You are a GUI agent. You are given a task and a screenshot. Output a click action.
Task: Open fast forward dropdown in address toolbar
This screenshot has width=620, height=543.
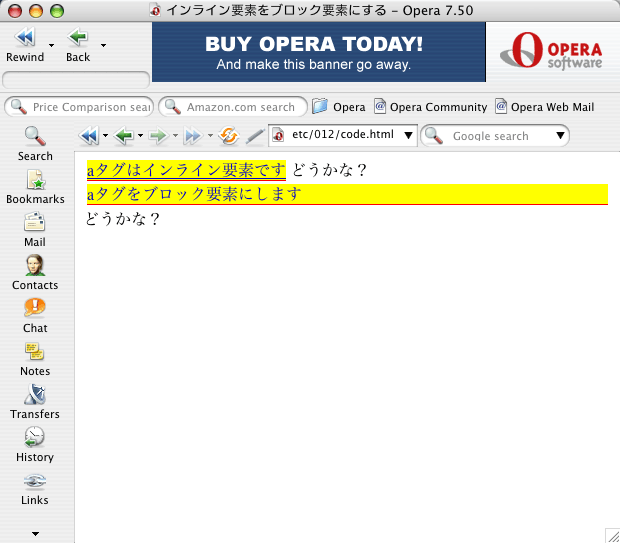tap(210, 136)
